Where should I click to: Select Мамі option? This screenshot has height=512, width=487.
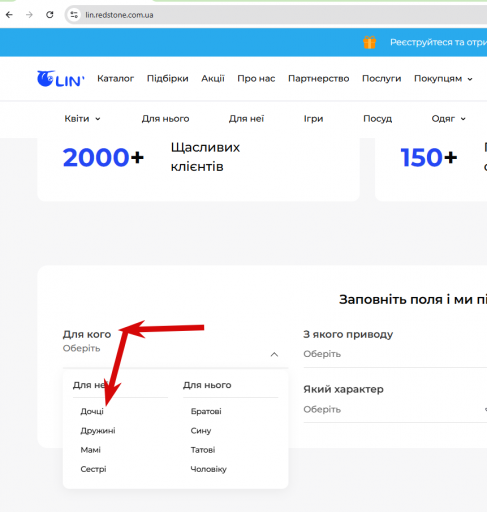pyautogui.click(x=91, y=450)
